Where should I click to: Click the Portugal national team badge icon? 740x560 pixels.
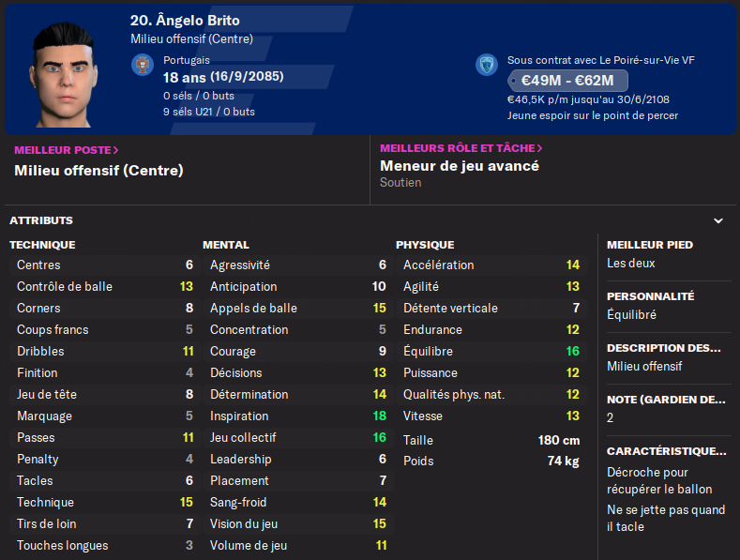coord(143,66)
